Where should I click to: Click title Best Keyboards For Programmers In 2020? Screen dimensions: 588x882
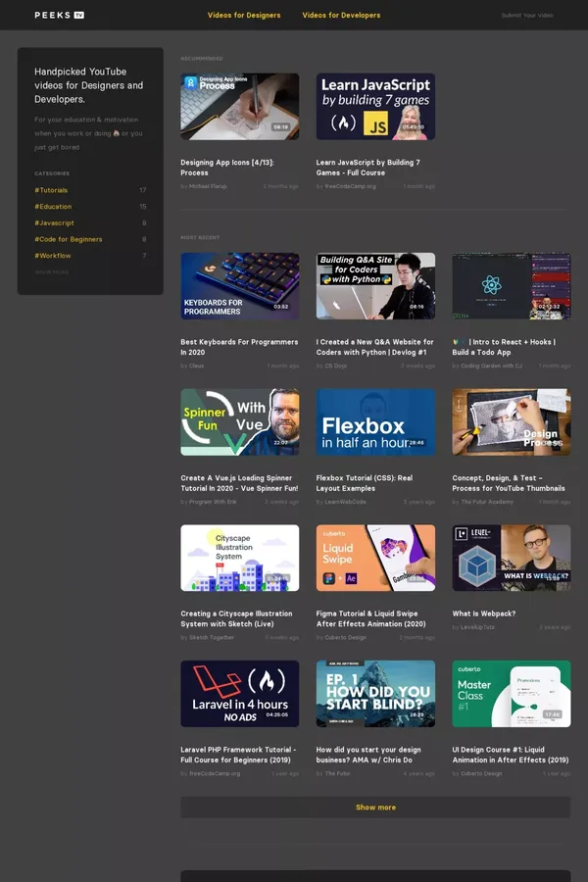pos(239,347)
